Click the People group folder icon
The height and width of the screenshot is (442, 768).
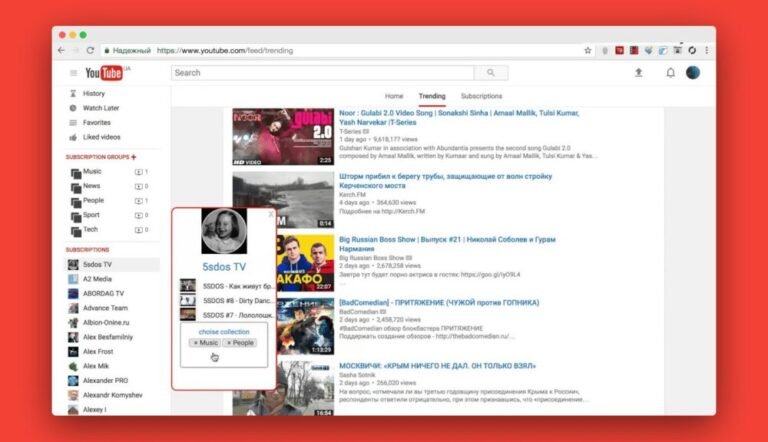point(76,202)
